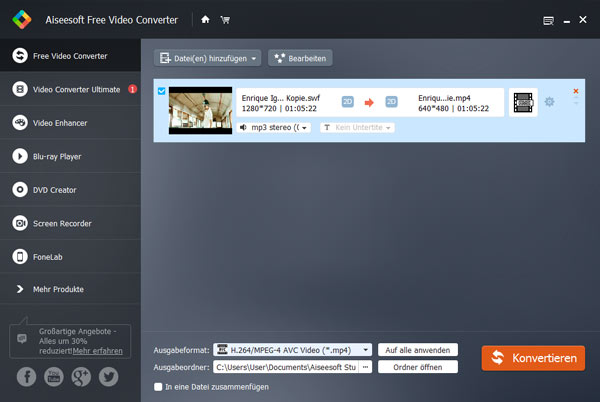Screen dimensions: 600x402
Task: Toggle the source 2D icon
Action: point(347,102)
